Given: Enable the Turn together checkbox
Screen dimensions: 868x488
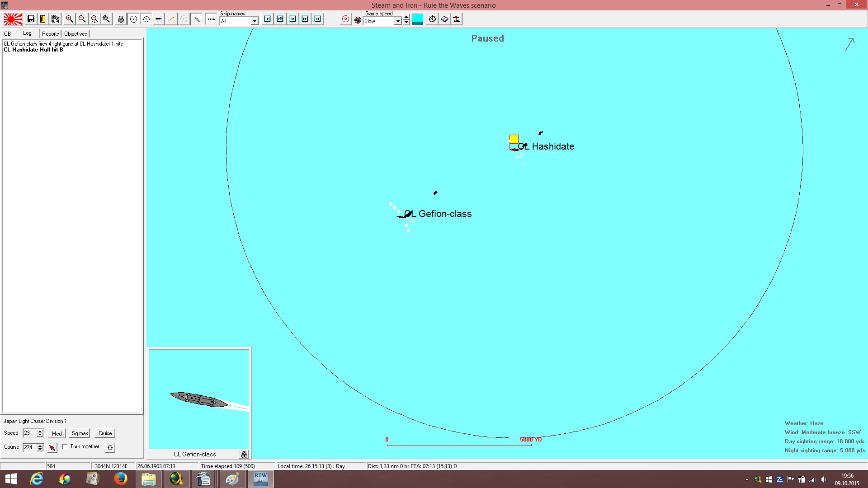Looking at the screenshot, I should tap(65, 446).
